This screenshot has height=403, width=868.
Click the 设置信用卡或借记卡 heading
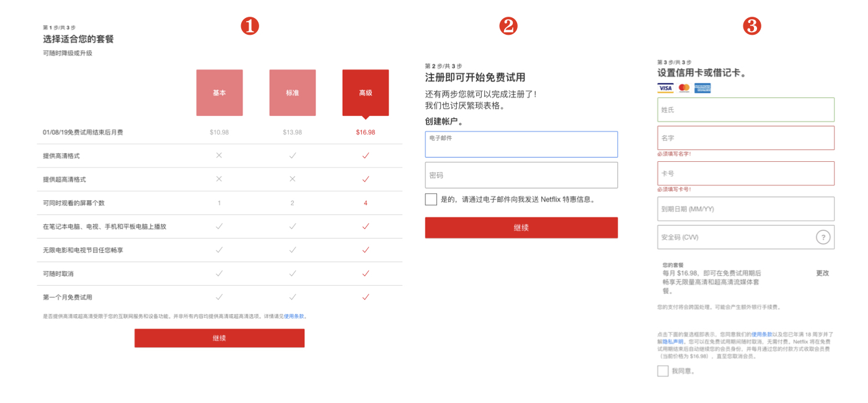(702, 73)
